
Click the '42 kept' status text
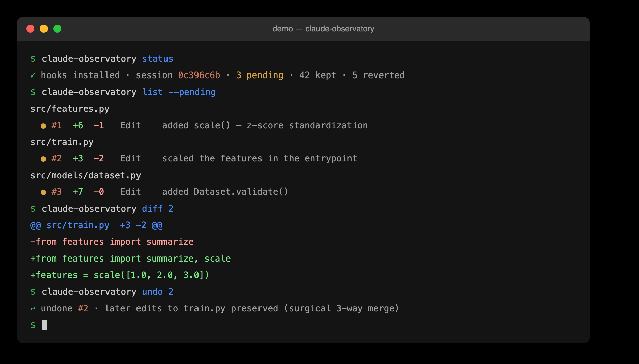pos(317,75)
